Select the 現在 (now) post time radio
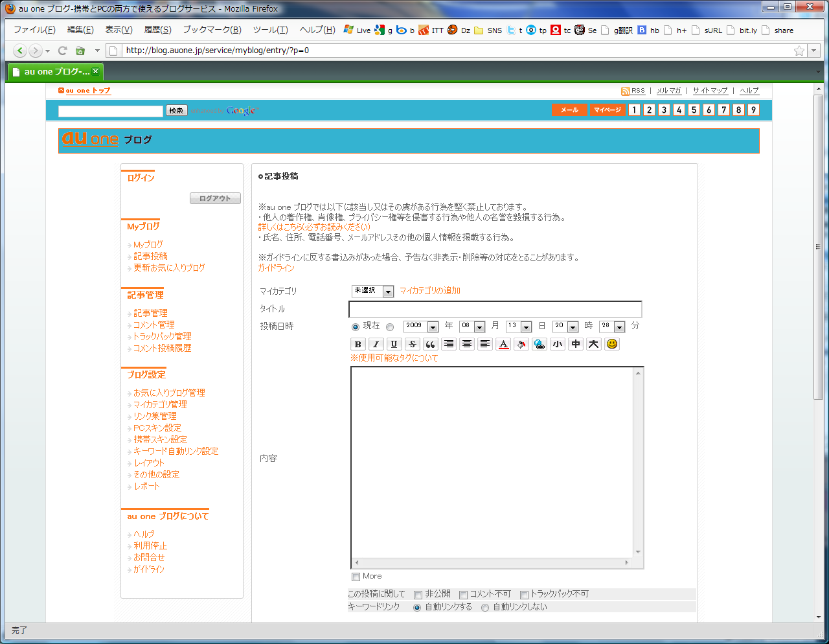The image size is (829, 644). (355, 327)
